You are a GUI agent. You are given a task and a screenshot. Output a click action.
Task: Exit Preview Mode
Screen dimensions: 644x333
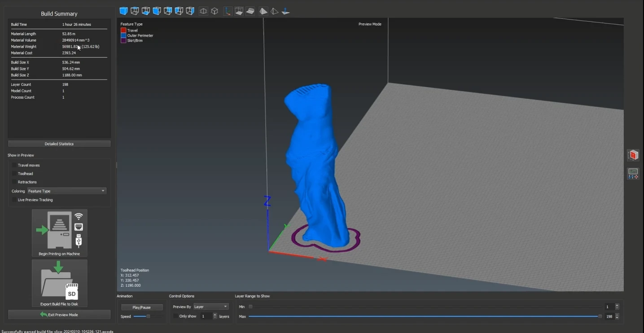[x=59, y=315]
